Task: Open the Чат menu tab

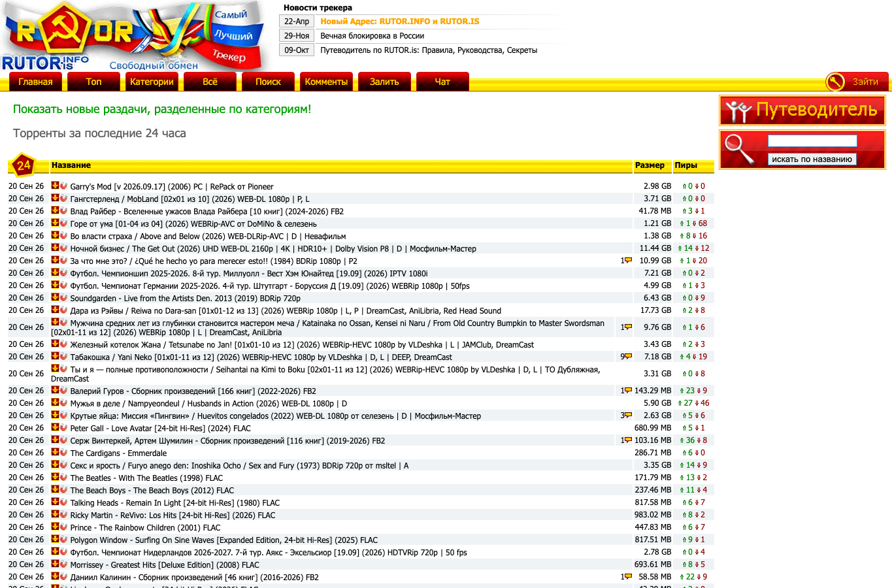Action: 442,82
